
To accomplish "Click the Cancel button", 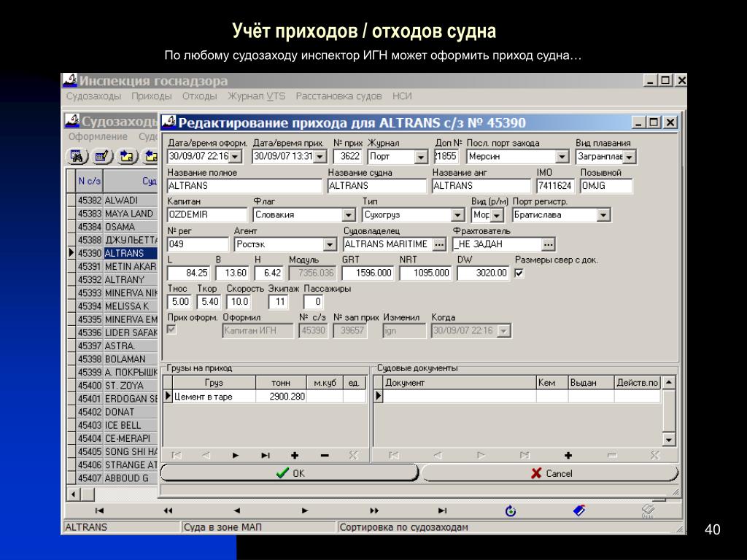I will (550, 472).
